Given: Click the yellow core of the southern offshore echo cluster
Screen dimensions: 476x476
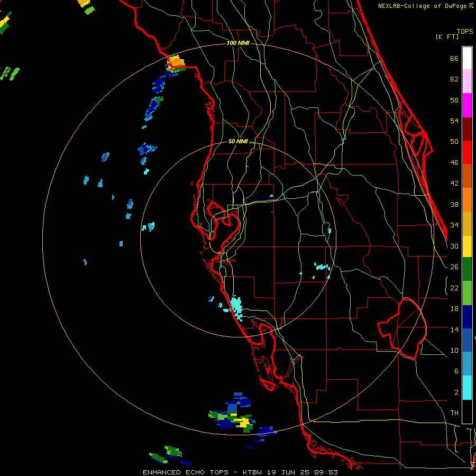Looking at the screenshot, I should tap(243, 422).
